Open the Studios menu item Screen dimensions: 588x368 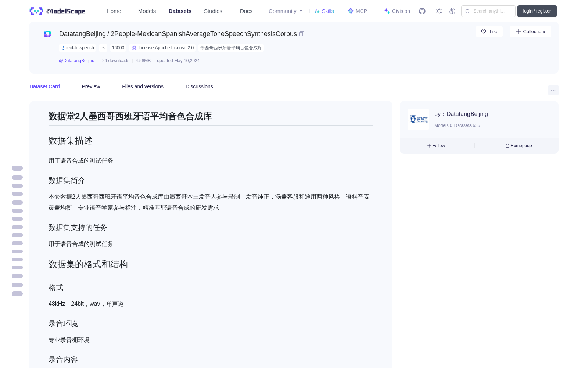coord(213,11)
